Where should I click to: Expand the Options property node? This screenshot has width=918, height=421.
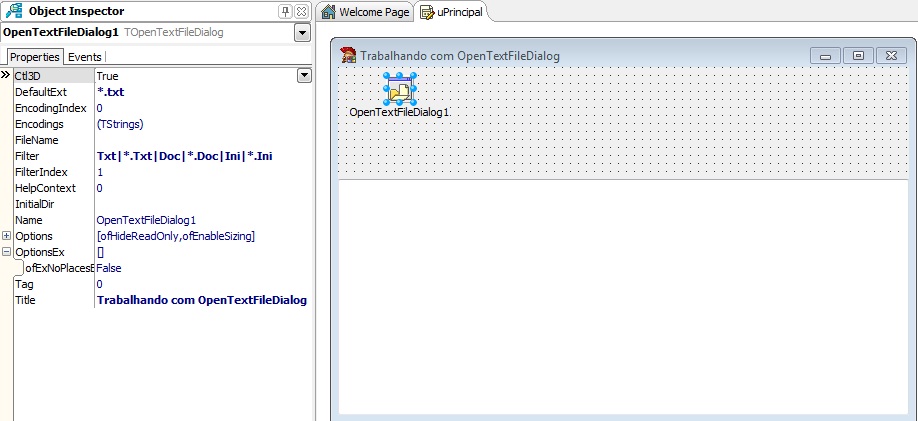[x=7, y=236]
